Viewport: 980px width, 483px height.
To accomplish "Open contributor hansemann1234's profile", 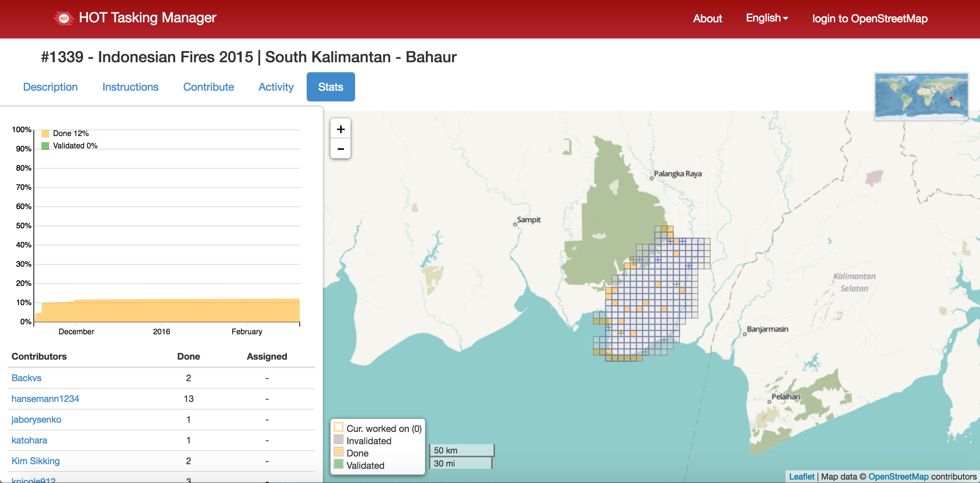I will [45, 398].
